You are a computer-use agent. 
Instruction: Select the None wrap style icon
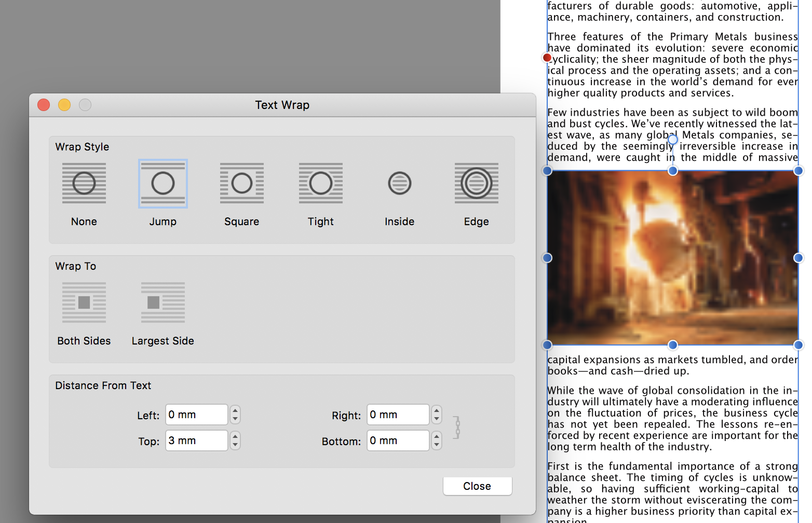coord(84,183)
